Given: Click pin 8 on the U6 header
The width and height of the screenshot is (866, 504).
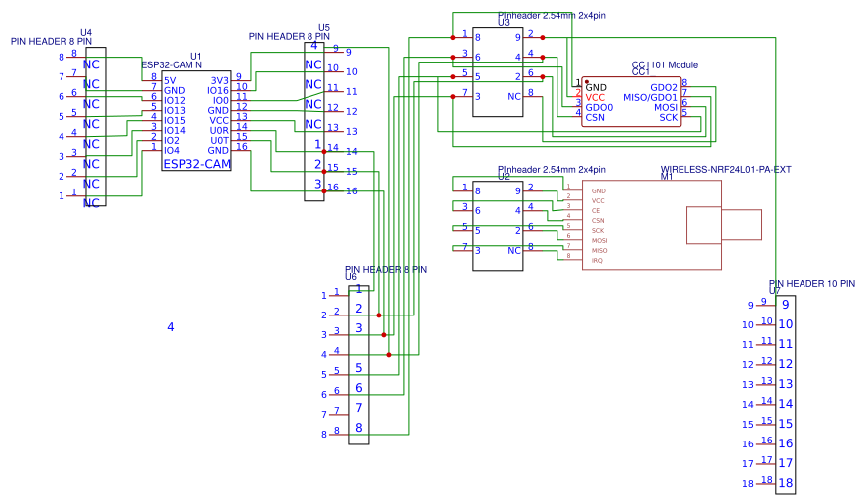Looking at the screenshot, I should tap(359, 428).
